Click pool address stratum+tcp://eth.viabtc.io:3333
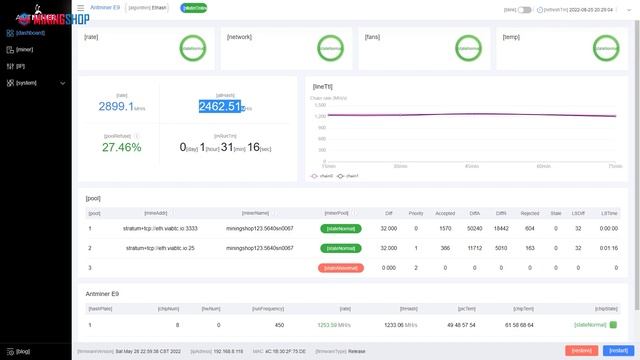The height and width of the screenshot is (360, 640). pyautogui.click(x=160, y=229)
